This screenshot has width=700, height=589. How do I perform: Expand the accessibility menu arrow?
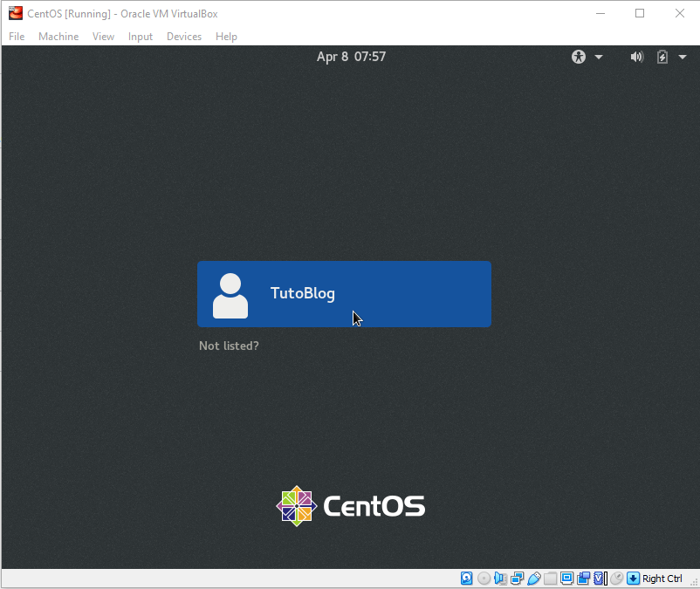pyautogui.click(x=599, y=57)
